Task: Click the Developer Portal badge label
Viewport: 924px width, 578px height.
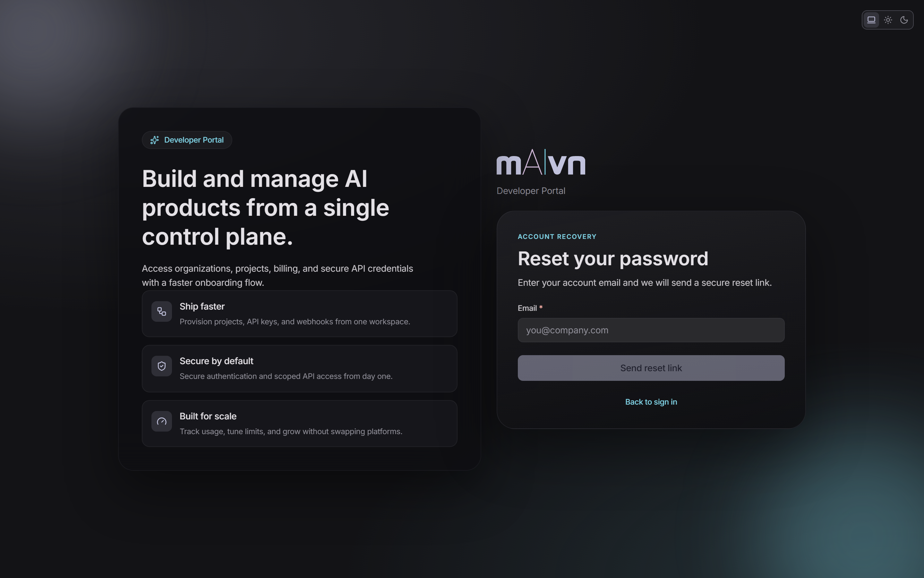Action: (194, 140)
